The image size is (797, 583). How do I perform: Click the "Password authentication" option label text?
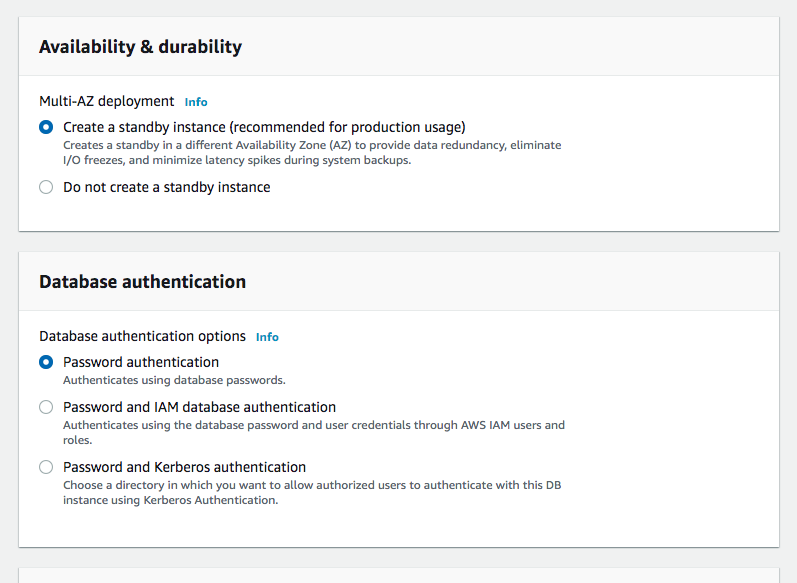click(141, 362)
